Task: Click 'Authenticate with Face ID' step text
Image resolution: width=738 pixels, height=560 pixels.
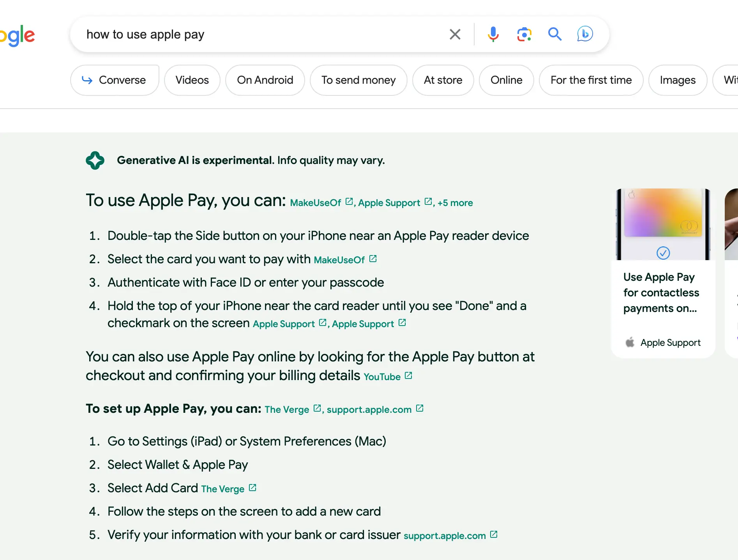Action: coord(245,283)
